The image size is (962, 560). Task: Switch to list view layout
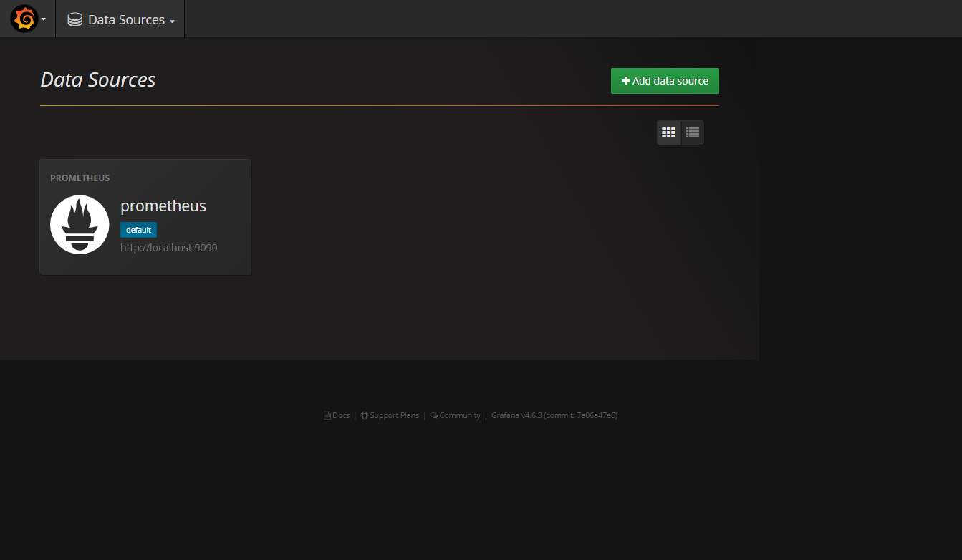tap(693, 132)
